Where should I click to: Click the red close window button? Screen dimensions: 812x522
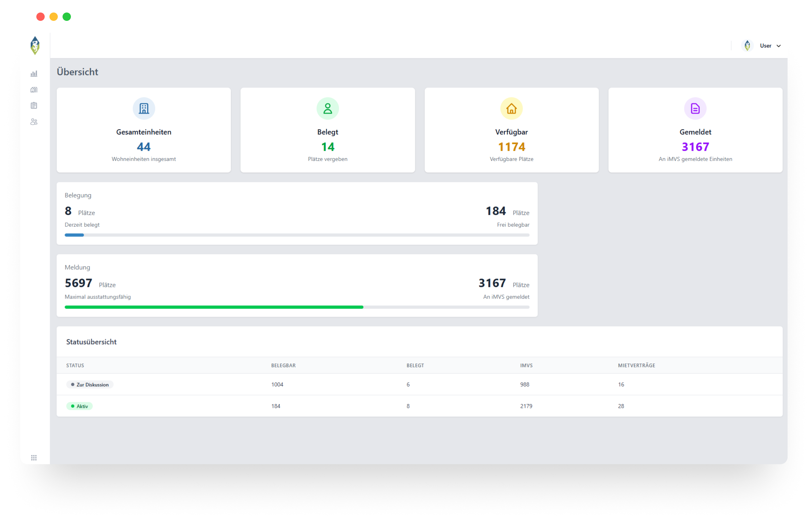tap(40, 17)
